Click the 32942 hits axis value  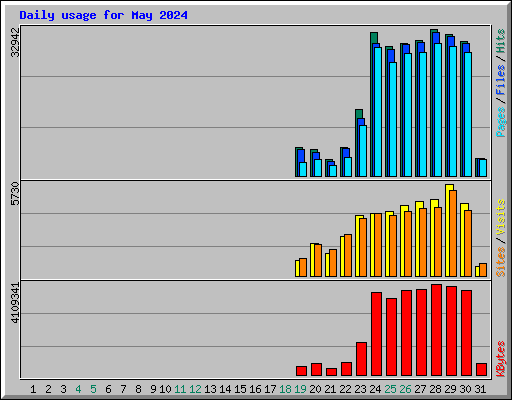click(15, 42)
